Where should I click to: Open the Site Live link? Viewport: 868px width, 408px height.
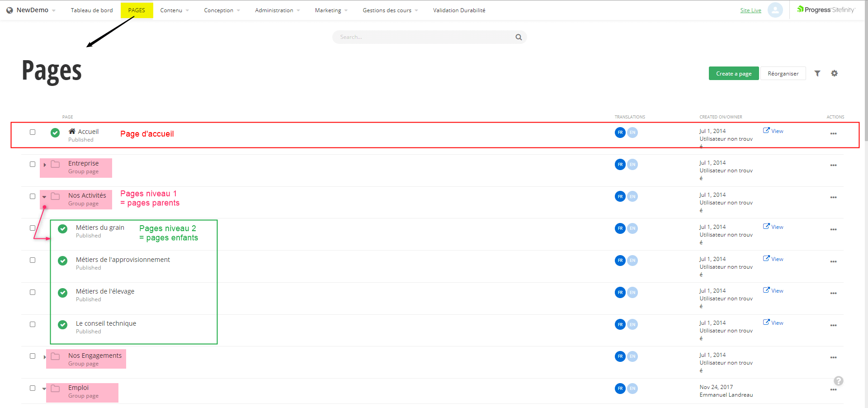point(750,10)
